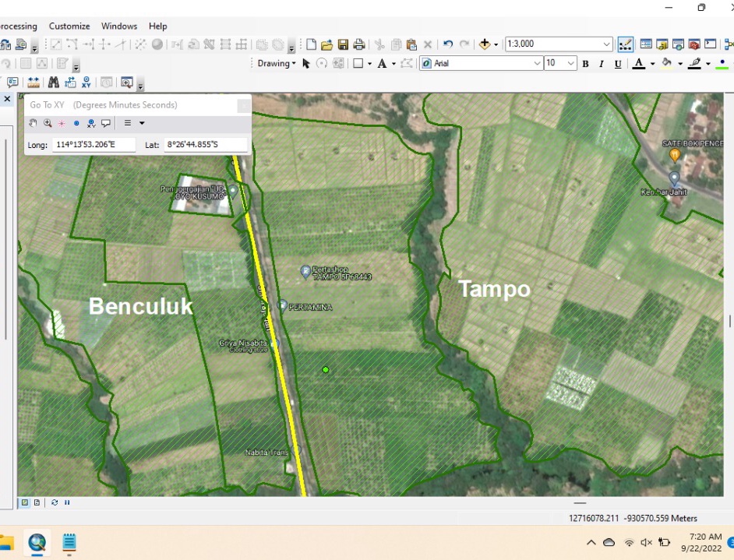Switch to Layout View at map bottom
Image resolution: width=734 pixels, height=560 pixels.
click(37, 502)
